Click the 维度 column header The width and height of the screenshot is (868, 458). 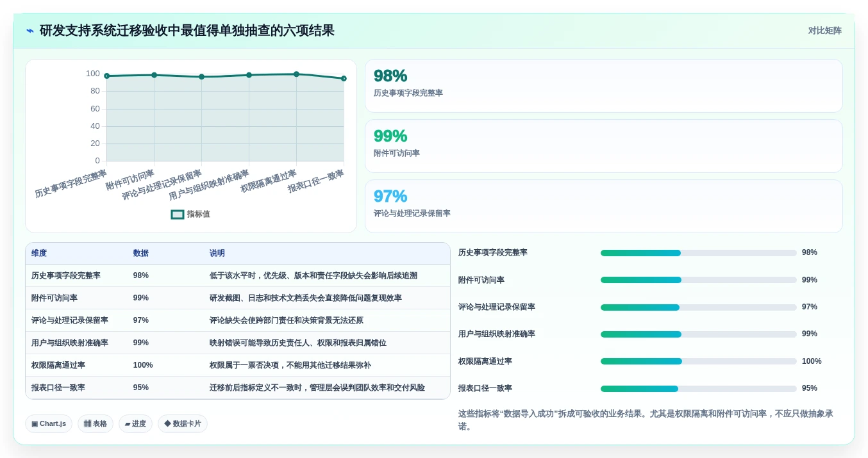(39, 254)
